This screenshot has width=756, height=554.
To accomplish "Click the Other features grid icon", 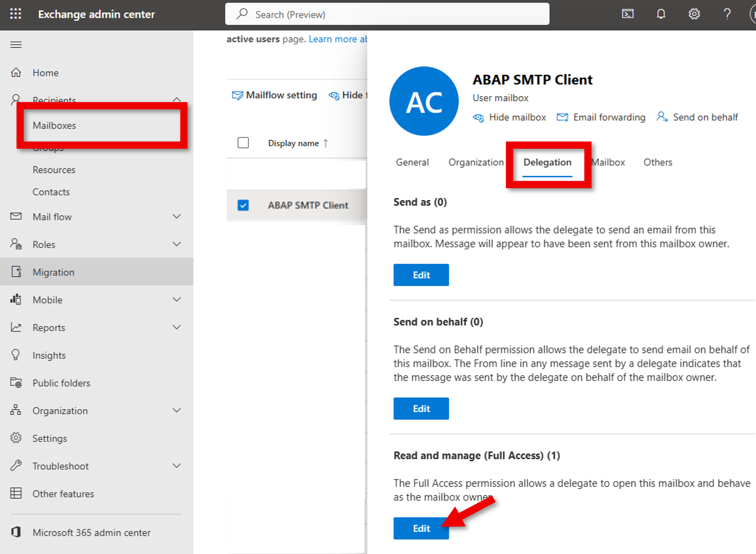I will [16, 493].
